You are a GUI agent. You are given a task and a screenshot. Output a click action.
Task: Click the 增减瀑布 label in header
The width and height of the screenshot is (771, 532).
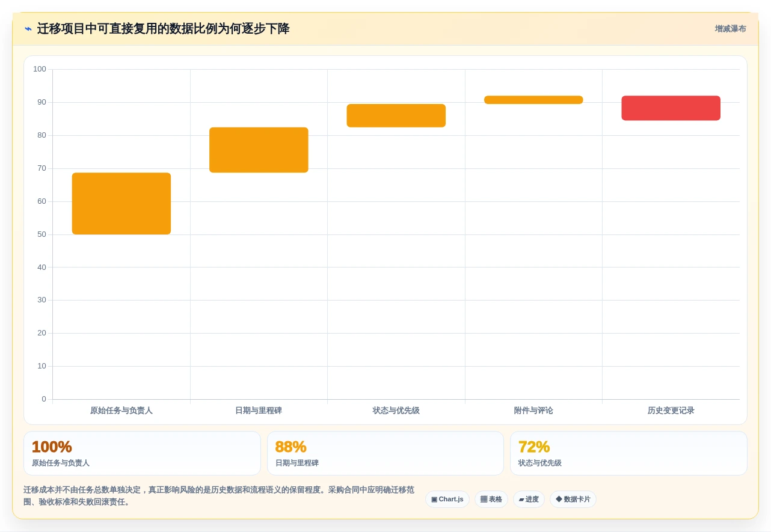coord(730,29)
